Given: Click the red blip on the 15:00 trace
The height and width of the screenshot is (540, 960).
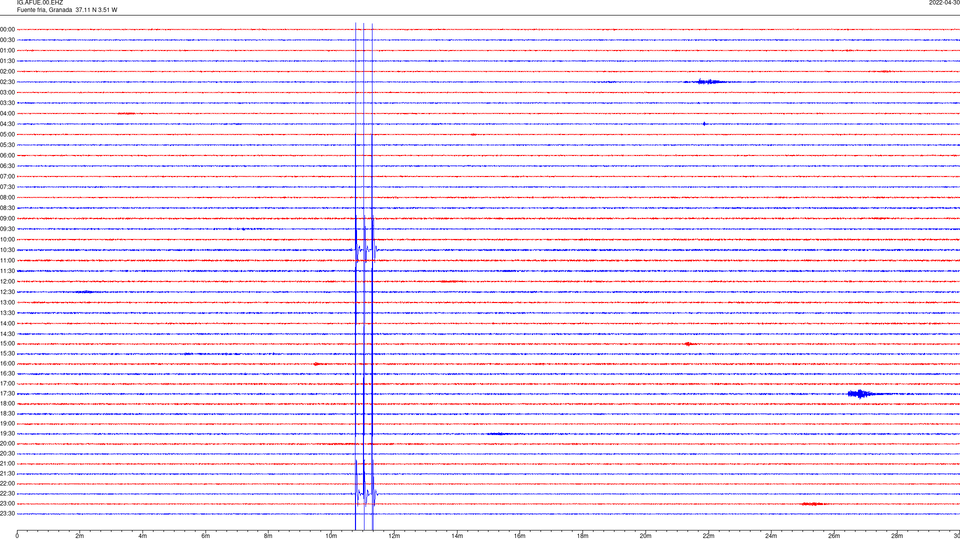Looking at the screenshot, I should click(689, 344).
